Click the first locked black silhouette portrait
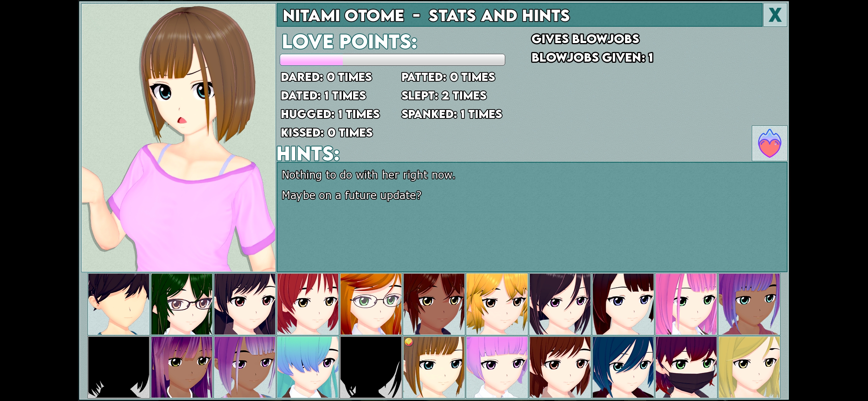 click(119, 367)
